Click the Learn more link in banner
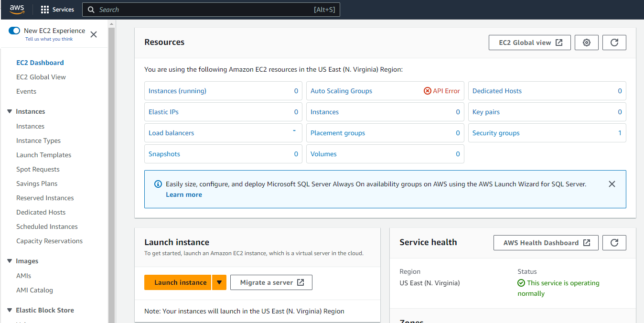This screenshot has width=644, height=323. coord(184,194)
